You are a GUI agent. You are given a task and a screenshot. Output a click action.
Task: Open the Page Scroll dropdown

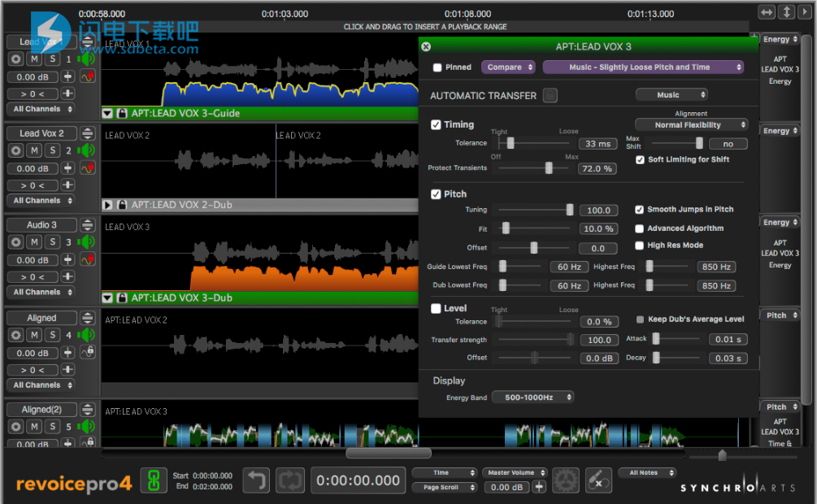[445, 487]
